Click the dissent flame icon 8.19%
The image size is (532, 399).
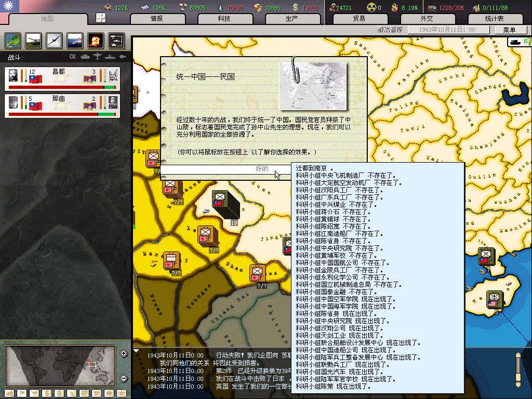(395, 7)
